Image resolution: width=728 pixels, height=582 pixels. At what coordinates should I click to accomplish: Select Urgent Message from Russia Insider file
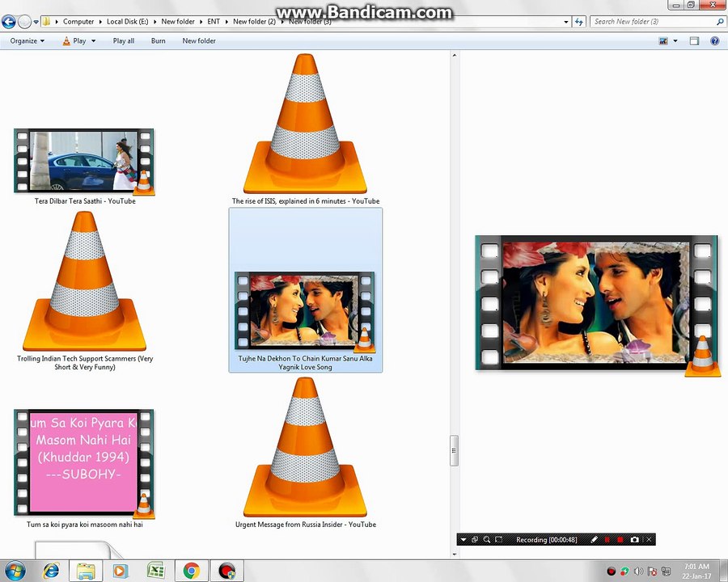click(x=305, y=447)
